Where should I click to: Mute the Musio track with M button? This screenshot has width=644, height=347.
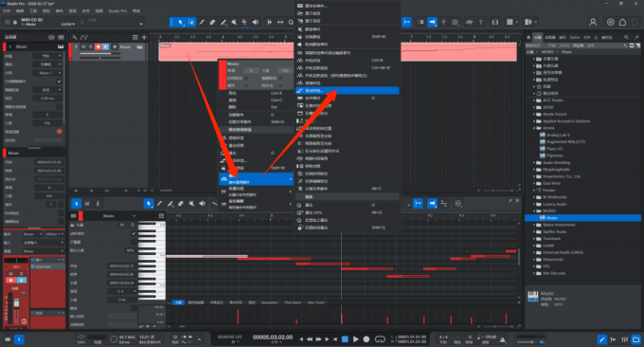(83, 46)
